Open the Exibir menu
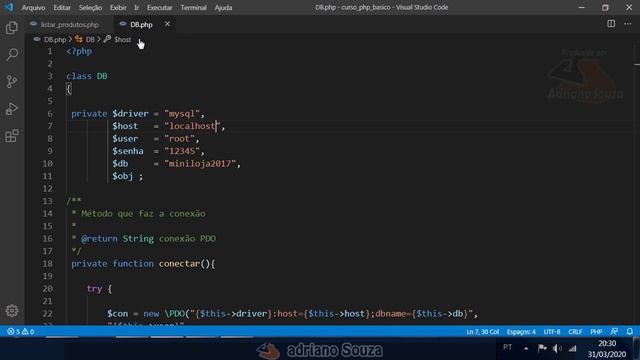640x360 pixels. 118,7
